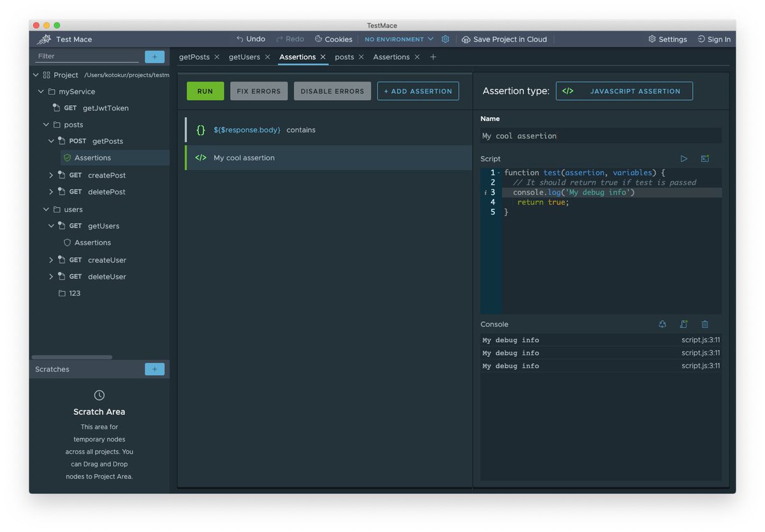This screenshot has height=532, width=765.
Task: Open environment settings gear icon
Action: click(x=446, y=39)
